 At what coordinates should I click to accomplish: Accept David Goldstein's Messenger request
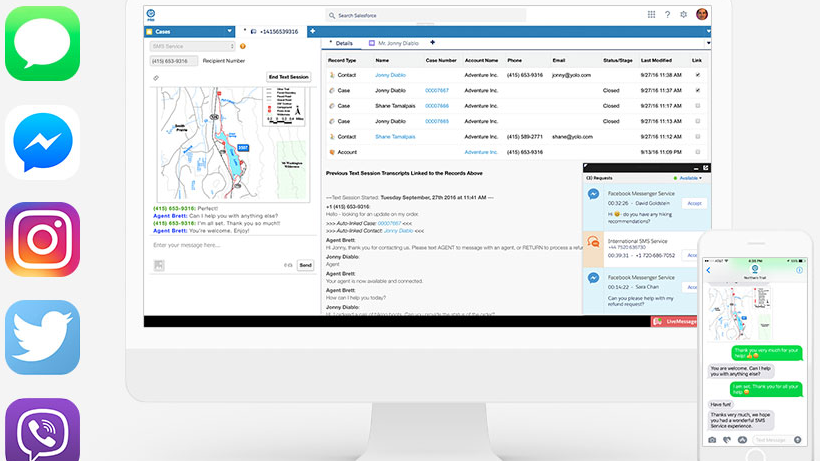[x=694, y=203]
